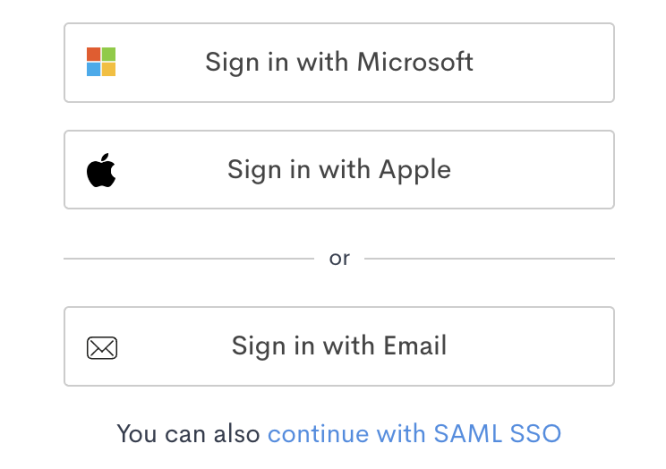Click the Microsoft four-square logo icon
Image resolution: width=666 pixels, height=469 pixels.
point(101,62)
